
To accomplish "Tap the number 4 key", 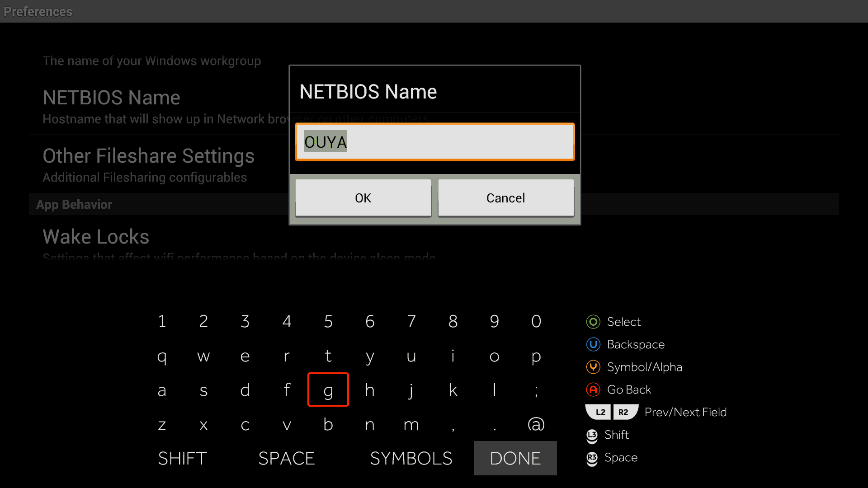I will pos(287,321).
